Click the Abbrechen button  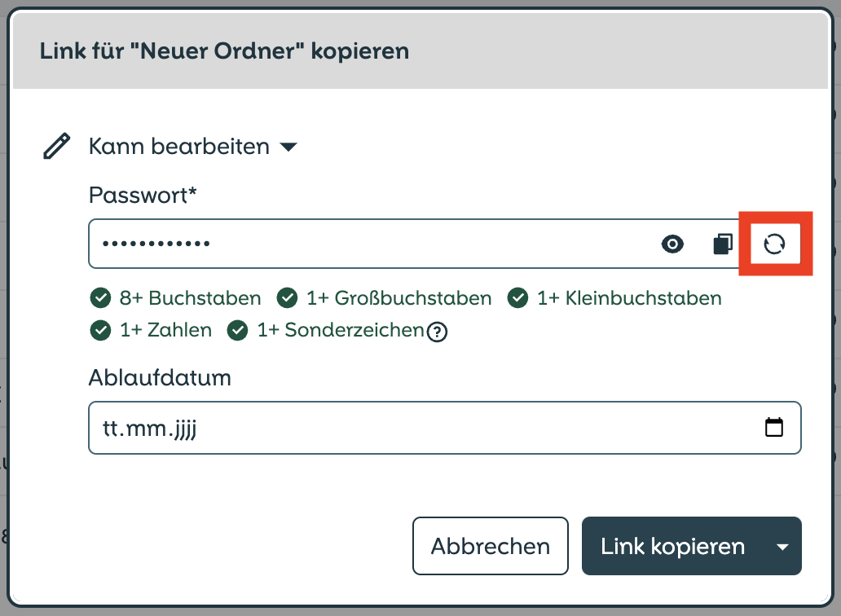(491, 546)
